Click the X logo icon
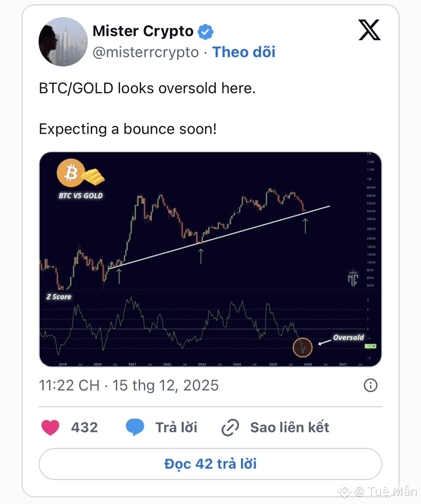 point(369,30)
